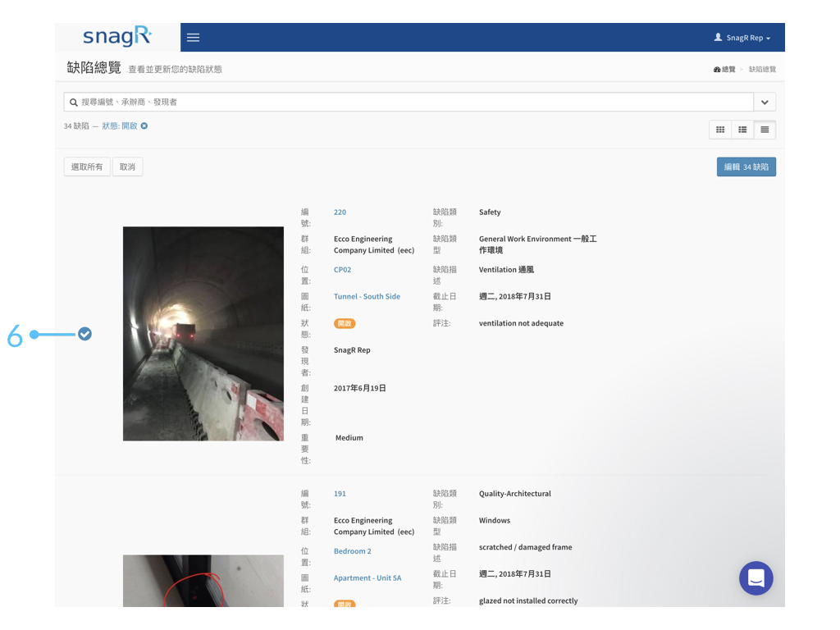Open the tunnel defect photo
Screen dimensions: 840x630
click(203, 334)
